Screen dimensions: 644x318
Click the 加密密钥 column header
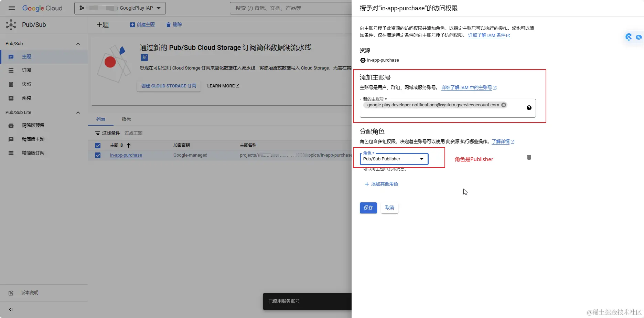[182, 145]
